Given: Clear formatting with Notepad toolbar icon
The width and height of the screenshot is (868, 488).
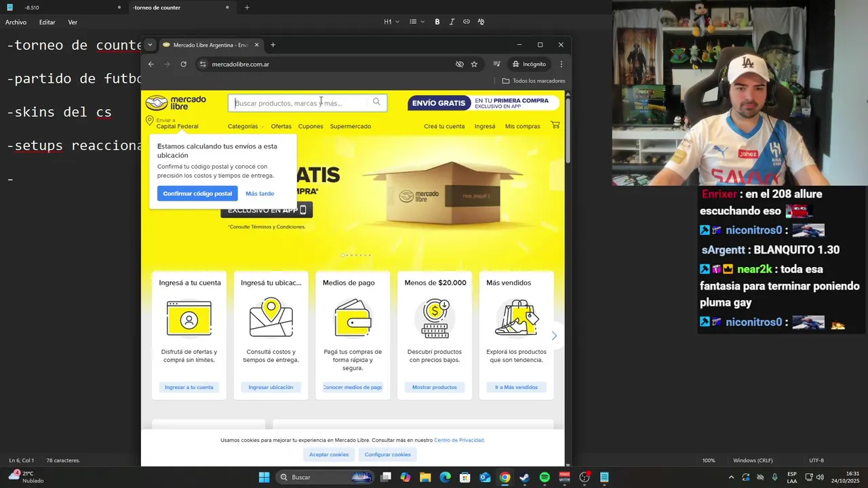Looking at the screenshot, I should coord(481,22).
